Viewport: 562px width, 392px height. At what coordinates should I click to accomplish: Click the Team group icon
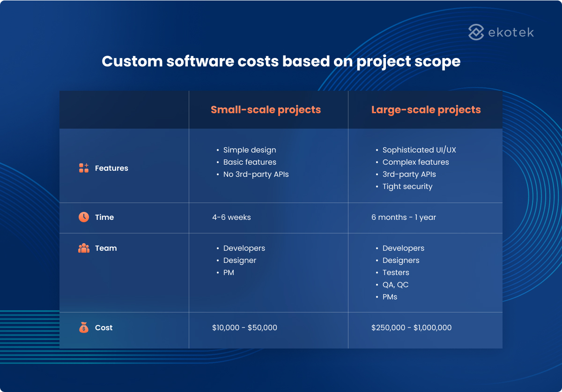83,248
